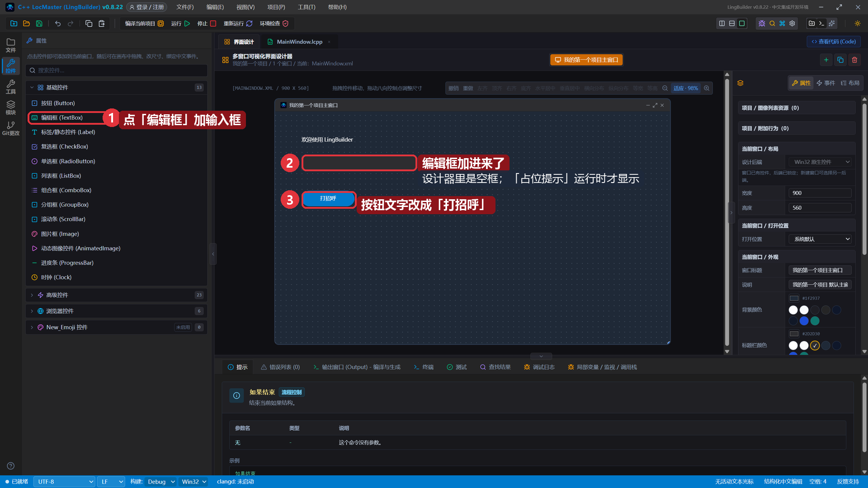Click 查看代码 (Code) button
Screen dimensions: 868x488
pos(834,42)
